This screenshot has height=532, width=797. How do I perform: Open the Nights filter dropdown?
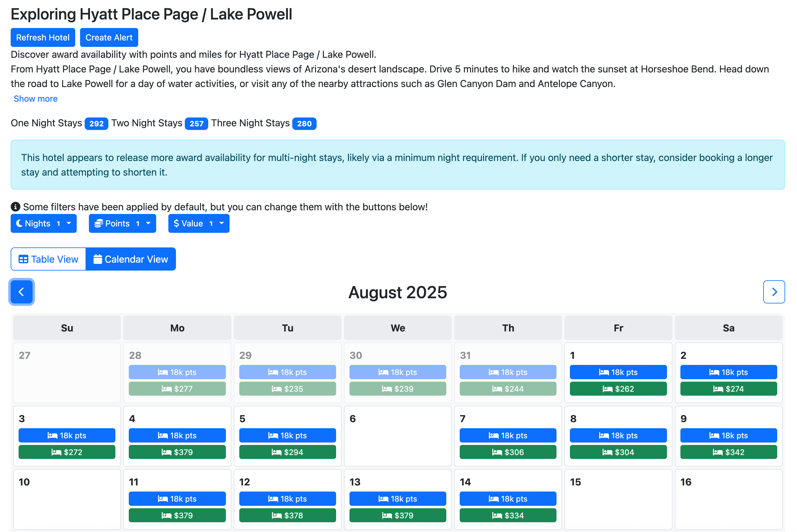(x=44, y=223)
